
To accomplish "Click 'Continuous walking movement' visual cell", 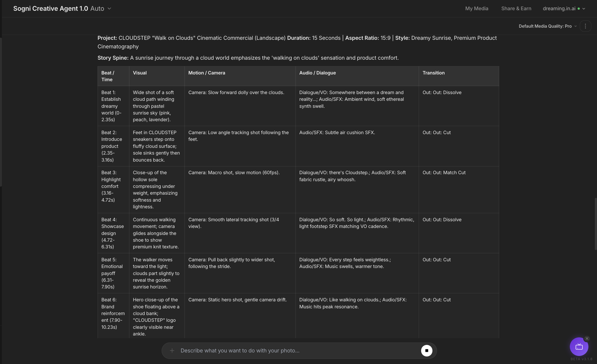I will tap(157, 233).
